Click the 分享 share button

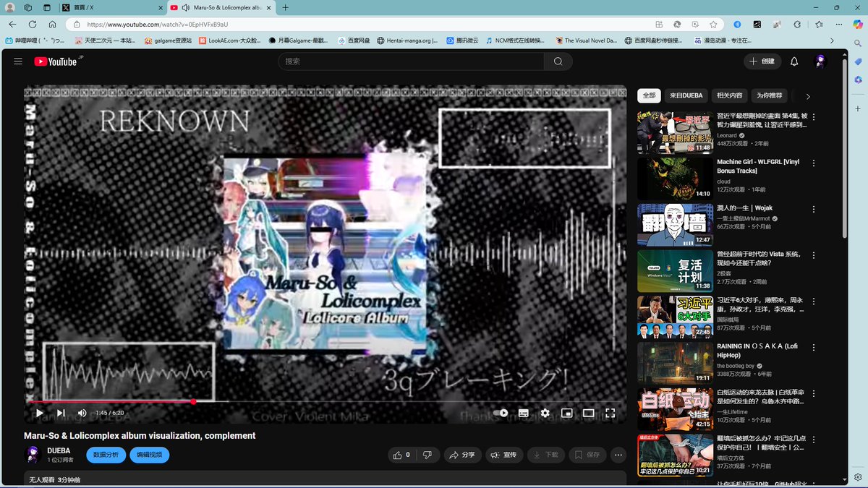coord(461,455)
